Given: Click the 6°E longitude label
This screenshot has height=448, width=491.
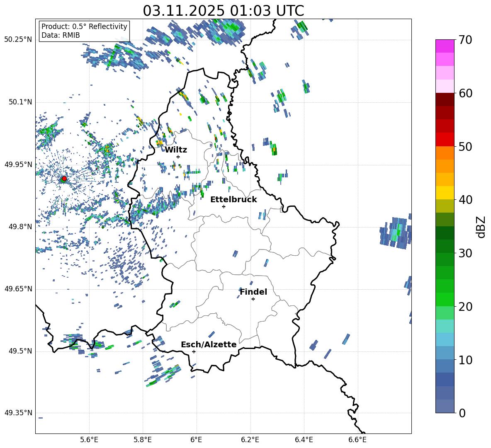Looking at the screenshot, I should (196, 440).
